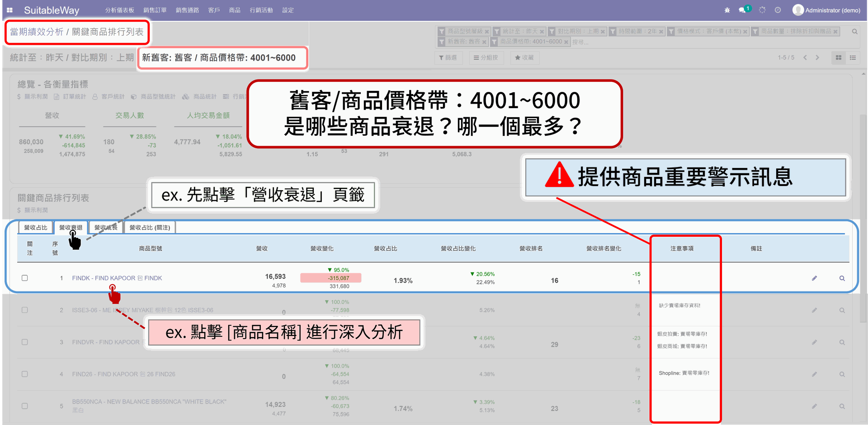Screen dimensions: 868x425
Task: Open the 行銷活動 menu
Action: 261,10
